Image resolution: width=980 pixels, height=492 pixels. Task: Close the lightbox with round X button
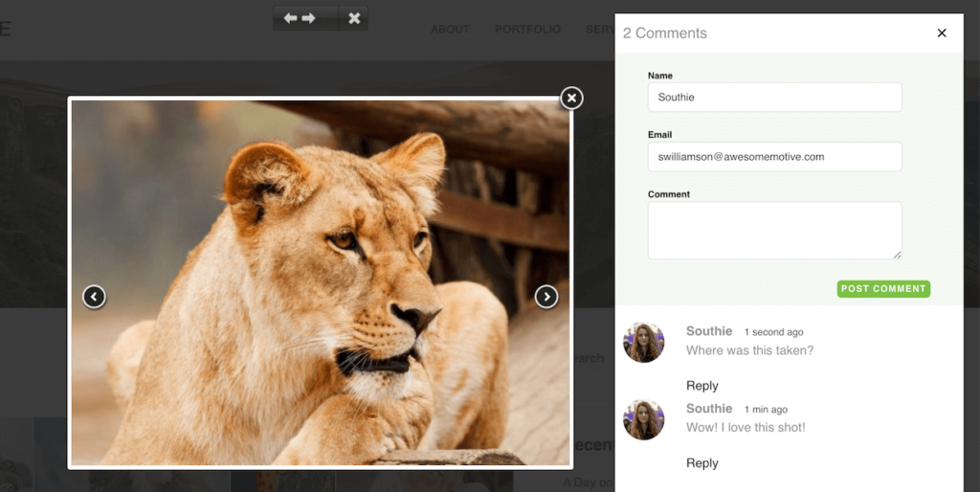(571, 99)
